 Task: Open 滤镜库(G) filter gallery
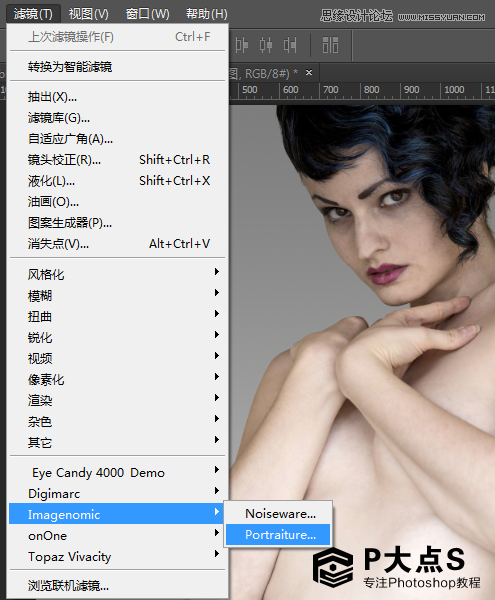(x=117, y=118)
